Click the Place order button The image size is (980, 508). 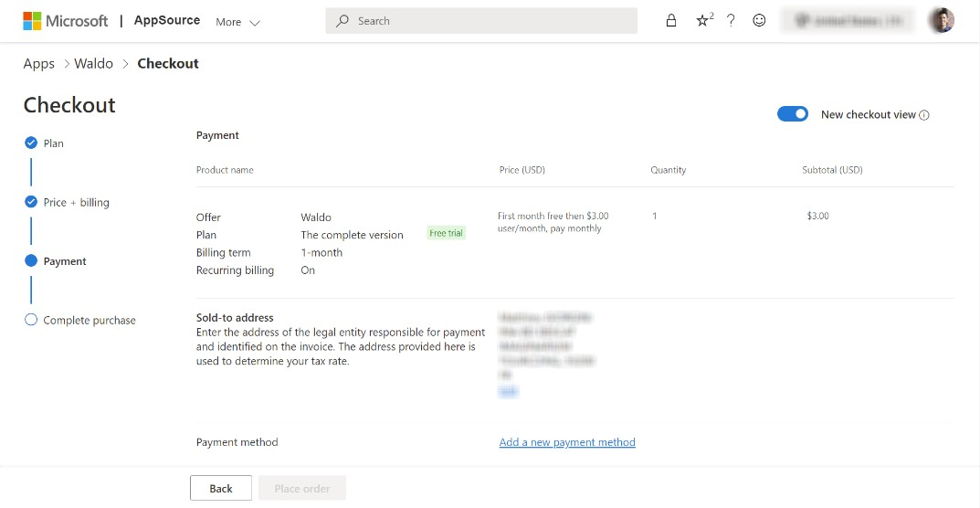(302, 489)
